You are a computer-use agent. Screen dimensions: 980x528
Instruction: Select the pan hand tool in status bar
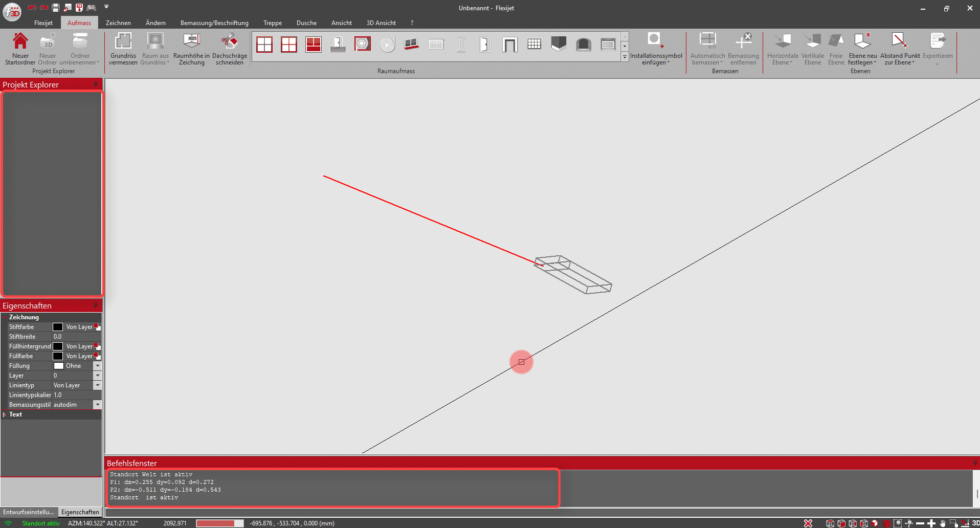943,523
